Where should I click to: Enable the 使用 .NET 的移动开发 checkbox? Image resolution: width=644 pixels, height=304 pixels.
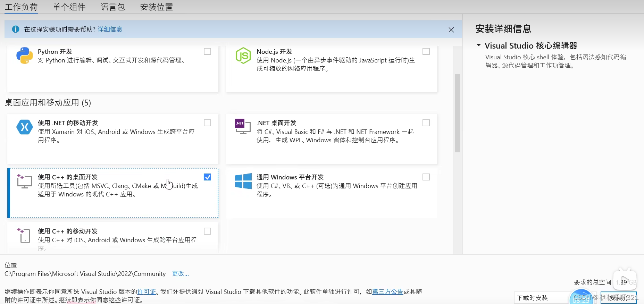208,123
